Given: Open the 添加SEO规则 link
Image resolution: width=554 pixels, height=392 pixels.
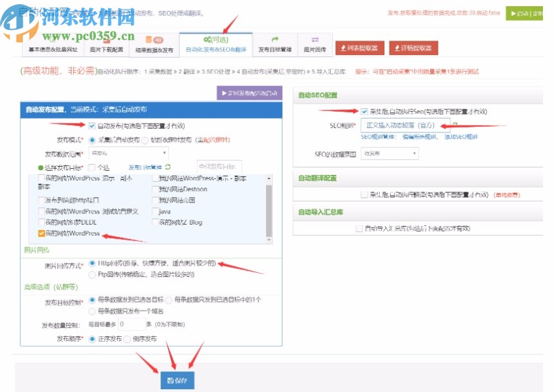Looking at the screenshot, I should pos(461,136).
